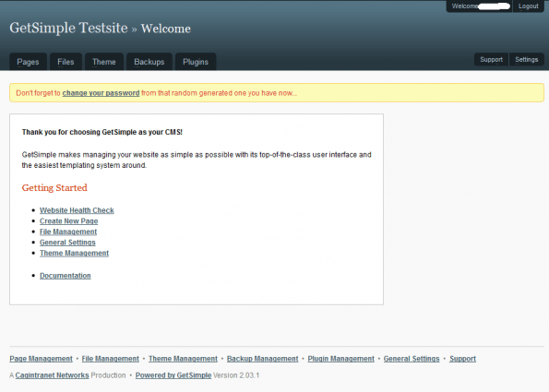Click Page Management in the footer
This screenshot has height=392, width=549.
41,359
